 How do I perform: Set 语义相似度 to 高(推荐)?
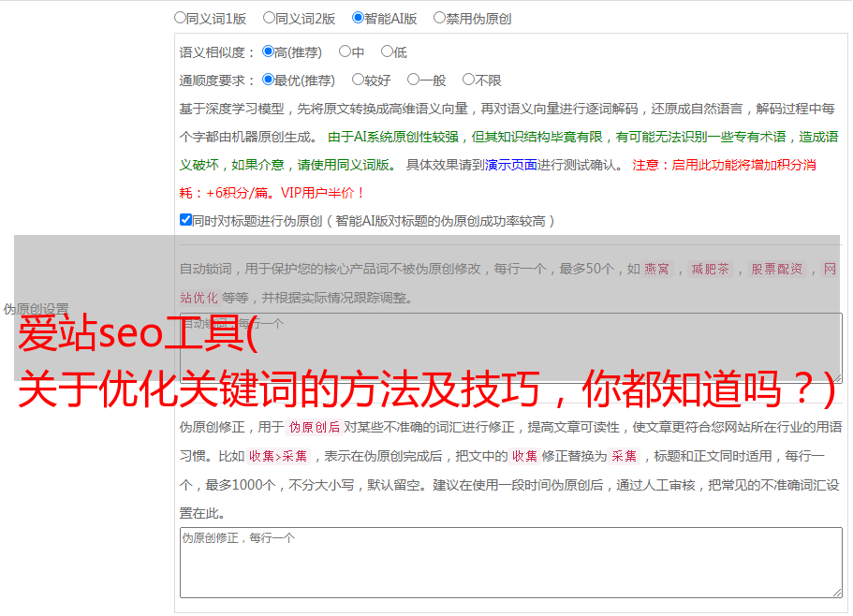268,51
